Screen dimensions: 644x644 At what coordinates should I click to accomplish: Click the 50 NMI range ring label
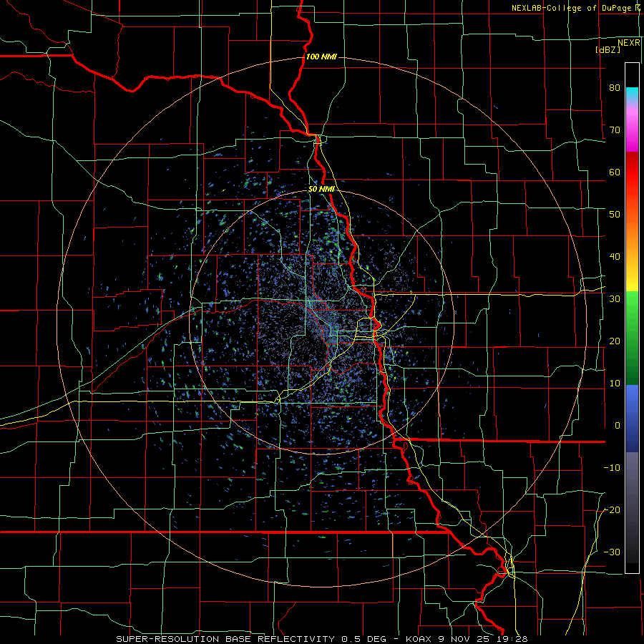click(321, 189)
